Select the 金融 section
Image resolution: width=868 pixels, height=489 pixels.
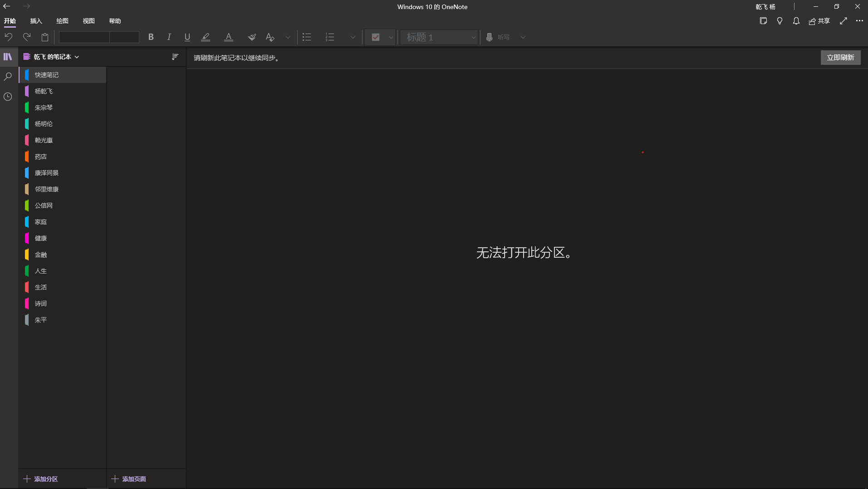point(63,254)
